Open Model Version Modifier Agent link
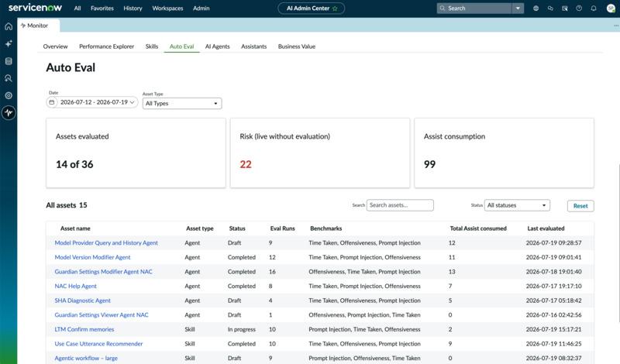Screen dimensions: 620x364 (92, 257)
